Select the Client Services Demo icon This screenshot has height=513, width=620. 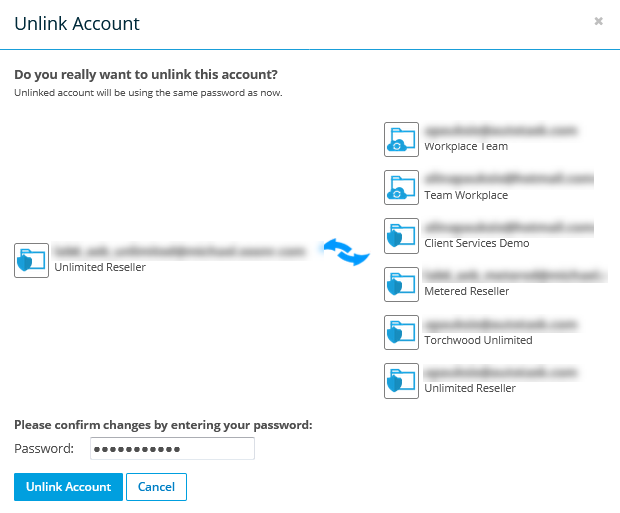tap(401, 235)
